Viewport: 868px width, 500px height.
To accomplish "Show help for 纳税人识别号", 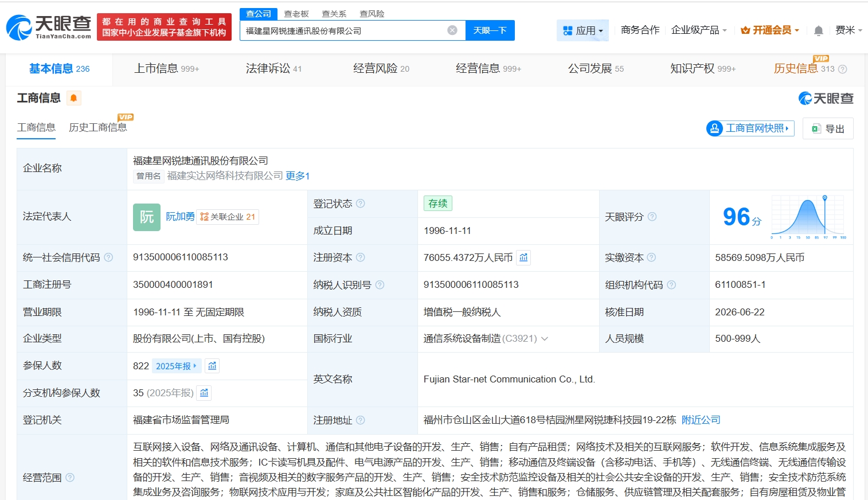I will 380,285.
